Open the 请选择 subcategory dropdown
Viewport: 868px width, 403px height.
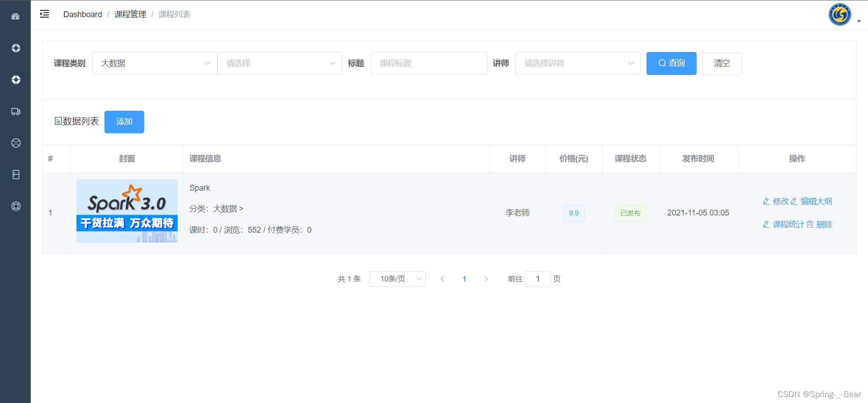point(280,63)
